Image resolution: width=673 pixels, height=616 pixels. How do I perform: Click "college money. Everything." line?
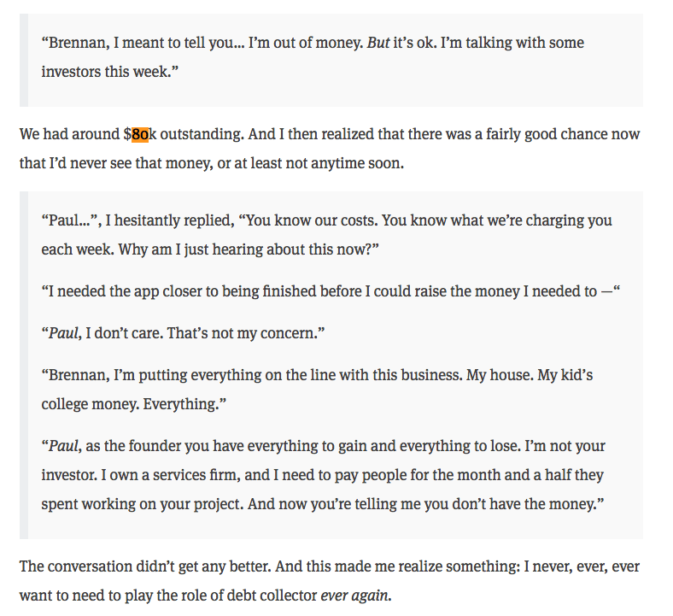coord(134,404)
